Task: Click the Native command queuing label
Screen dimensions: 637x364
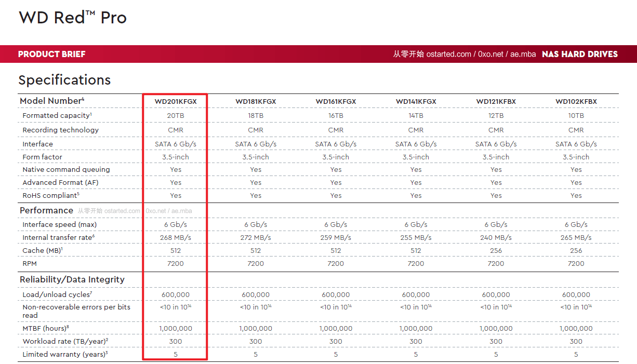Action: pos(66,169)
